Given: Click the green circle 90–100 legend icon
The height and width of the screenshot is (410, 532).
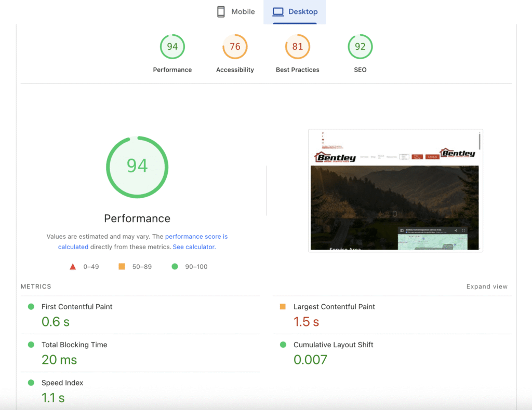Looking at the screenshot, I should tap(175, 267).
